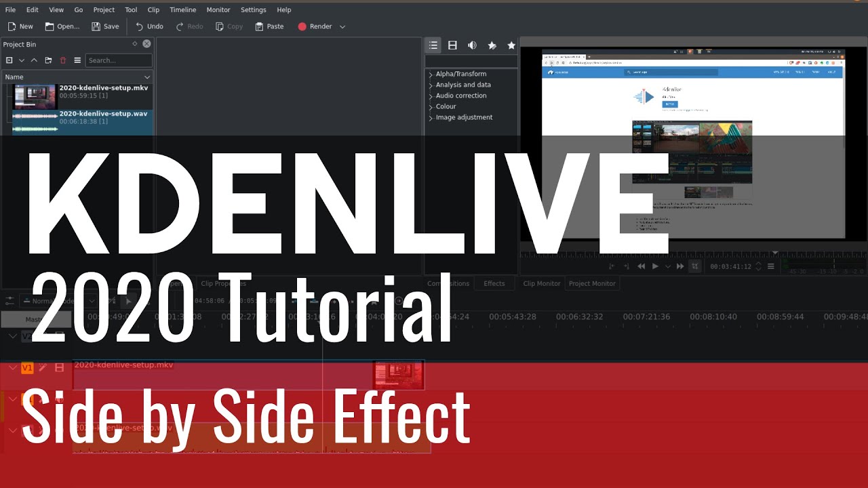Click the Open toolbar button
868x488 pixels.
point(62,26)
